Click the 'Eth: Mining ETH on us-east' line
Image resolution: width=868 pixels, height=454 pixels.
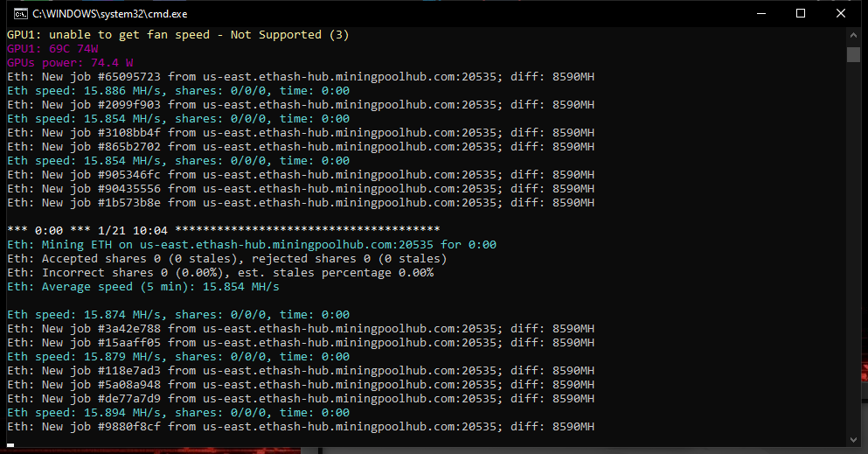252,245
